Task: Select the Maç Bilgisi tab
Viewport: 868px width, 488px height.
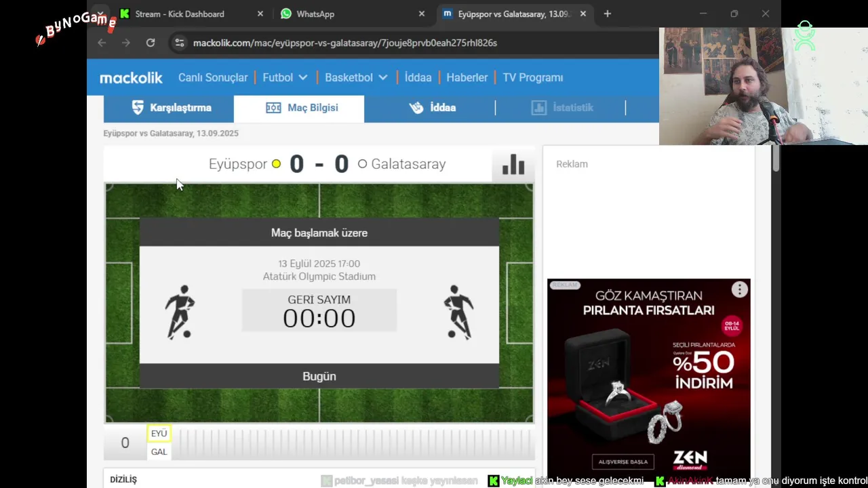Action: tap(299, 108)
